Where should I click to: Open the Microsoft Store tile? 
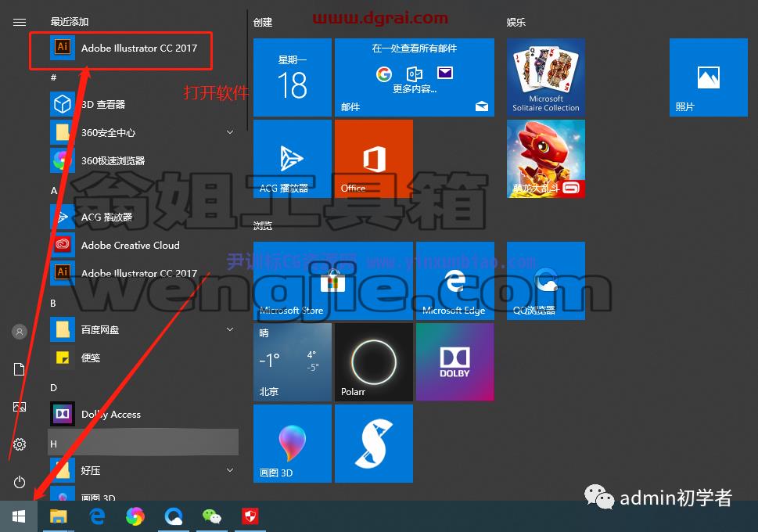[333, 281]
